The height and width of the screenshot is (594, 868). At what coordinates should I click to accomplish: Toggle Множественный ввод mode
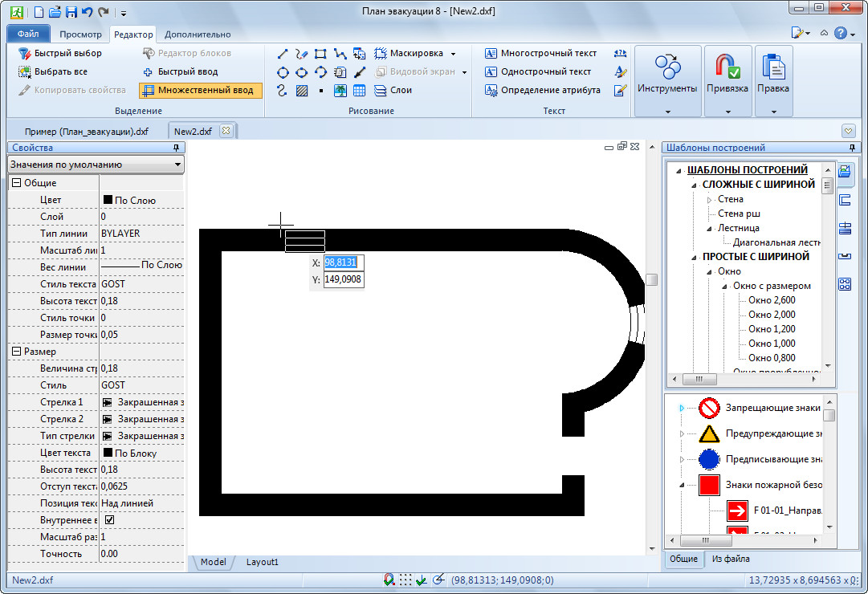coord(200,90)
